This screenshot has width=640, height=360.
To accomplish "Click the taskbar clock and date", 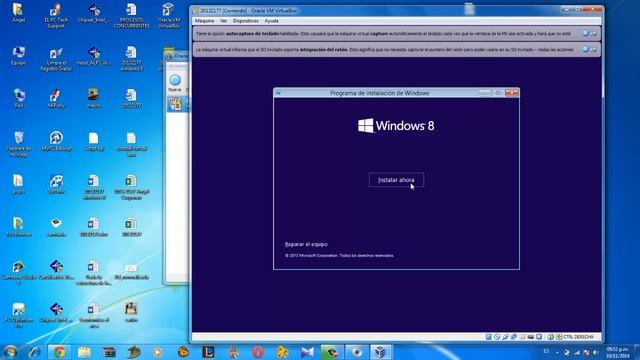I will coord(617,353).
